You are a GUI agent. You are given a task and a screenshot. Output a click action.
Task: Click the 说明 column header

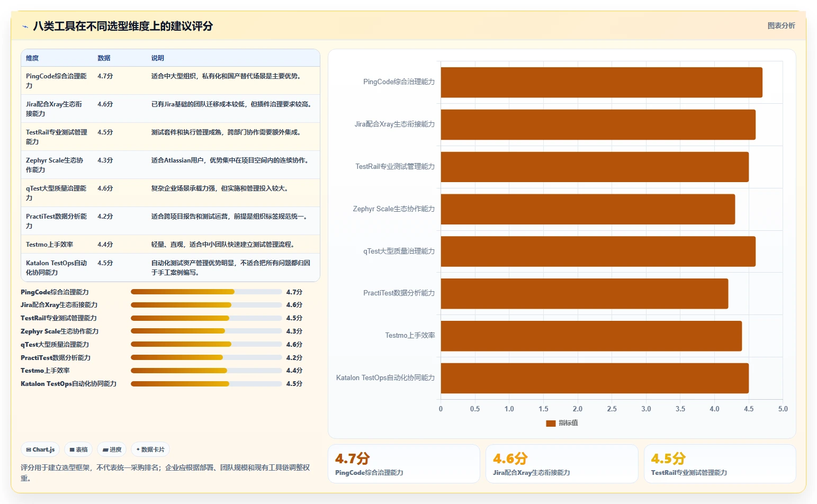click(x=158, y=58)
